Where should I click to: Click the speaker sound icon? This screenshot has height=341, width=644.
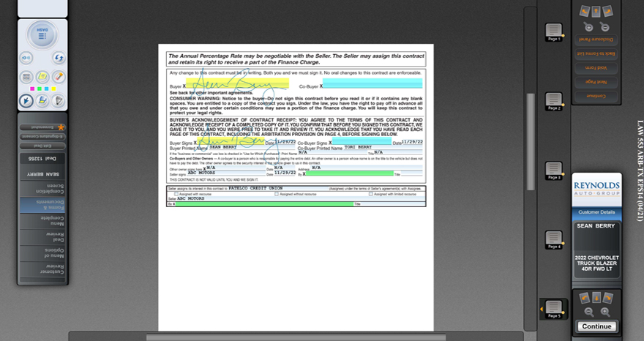[x=26, y=58]
